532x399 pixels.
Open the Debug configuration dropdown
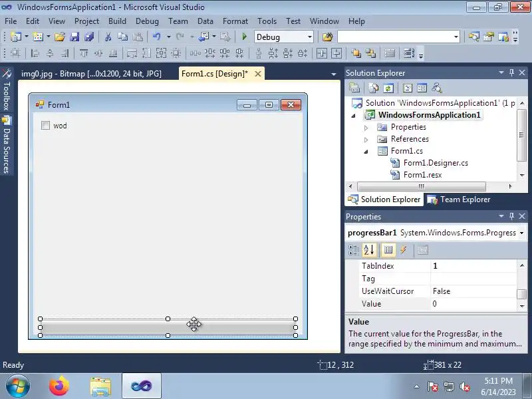(x=310, y=37)
